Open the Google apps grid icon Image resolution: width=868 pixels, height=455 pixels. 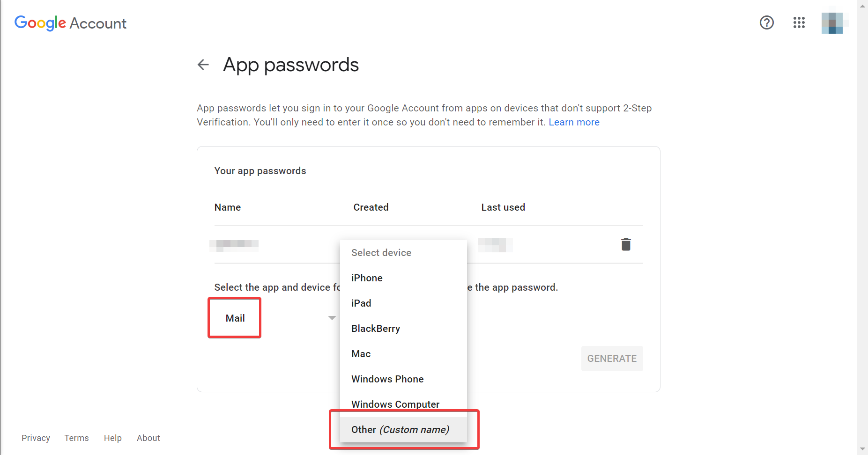799,22
